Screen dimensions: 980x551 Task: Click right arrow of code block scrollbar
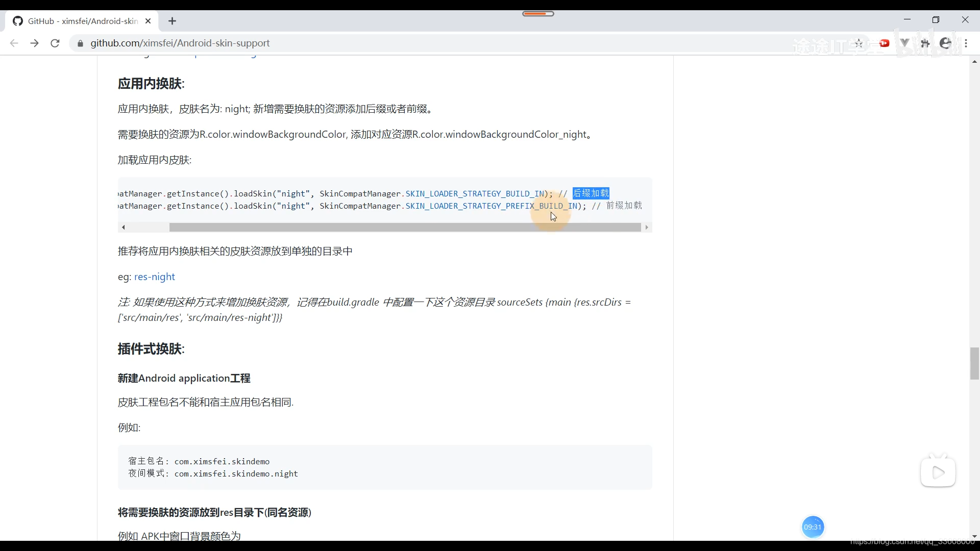pos(647,227)
